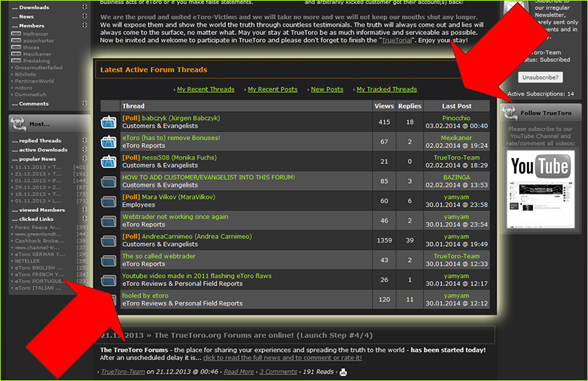Open clicked link 'Forex Peace Ar...'
Viewport: 588px width, 381px height.
(x=38, y=227)
